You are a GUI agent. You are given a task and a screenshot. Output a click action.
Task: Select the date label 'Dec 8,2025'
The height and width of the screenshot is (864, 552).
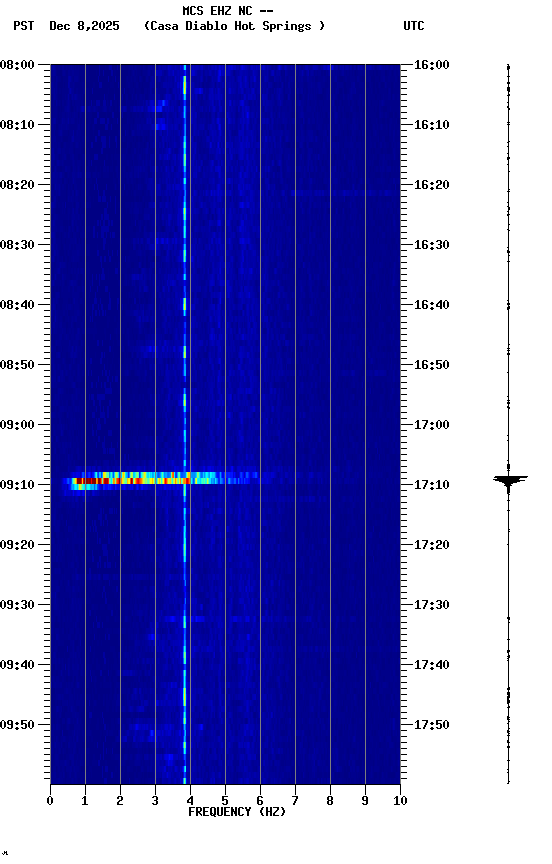tap(84, 26)
